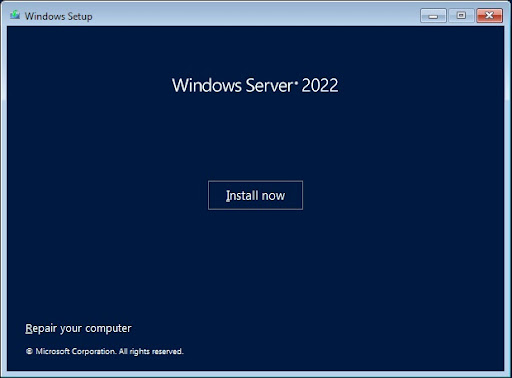Click the word Server in main heading
Image resolution: width=512 pixels, height=378 pixels.
pyautogui.click(x=269, y=85)
